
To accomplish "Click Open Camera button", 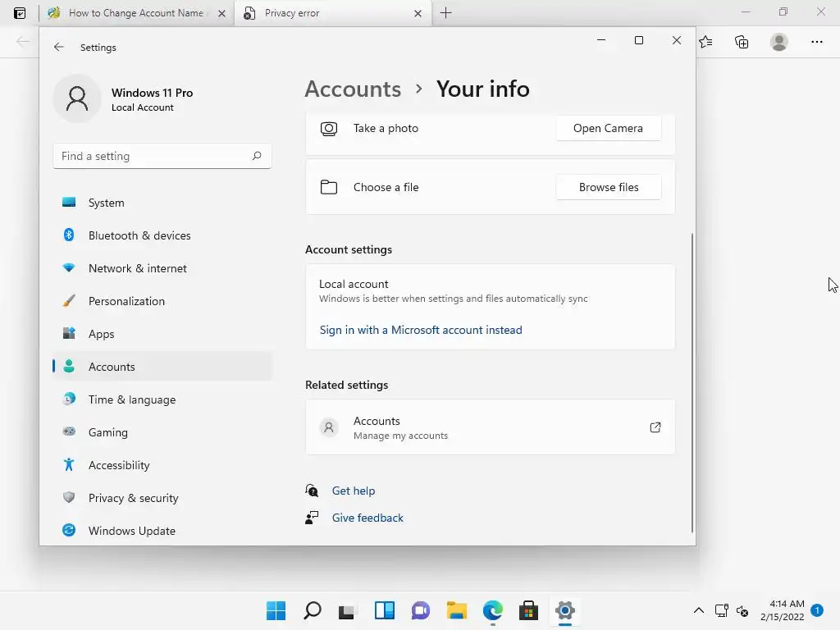I will [608, 128].
